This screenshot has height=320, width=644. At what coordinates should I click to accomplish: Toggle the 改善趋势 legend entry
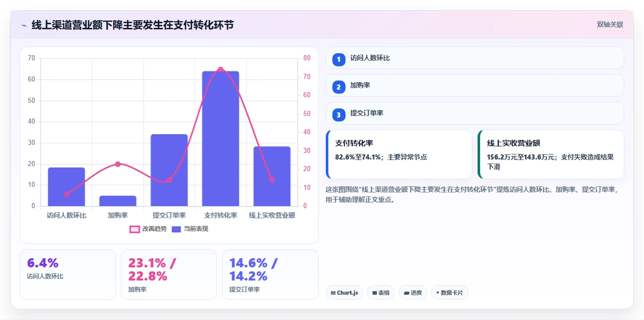pyautogui.click(x=148, y=229)
